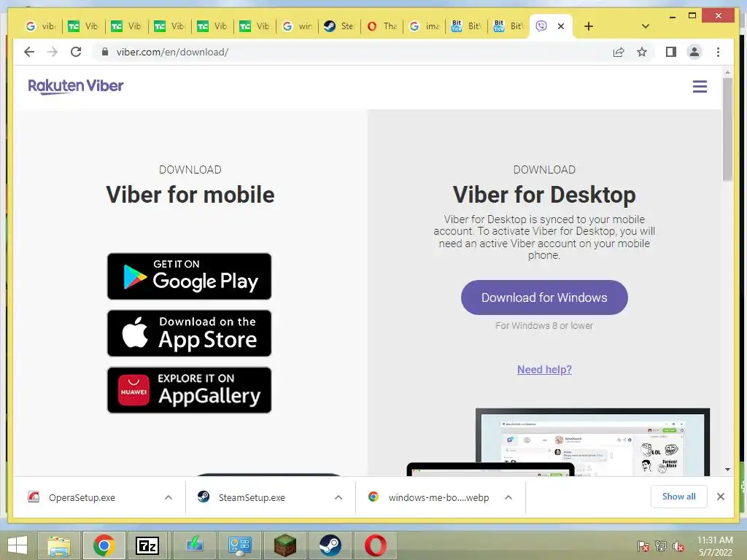Open the Windows Start button
The height and width of the screenshot is (560, 747).
pyautogui.click(x=18, y=545)
